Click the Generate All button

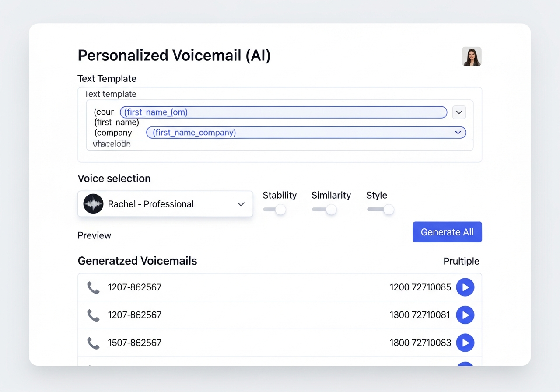pyautogui.click(x=447, y=232)
